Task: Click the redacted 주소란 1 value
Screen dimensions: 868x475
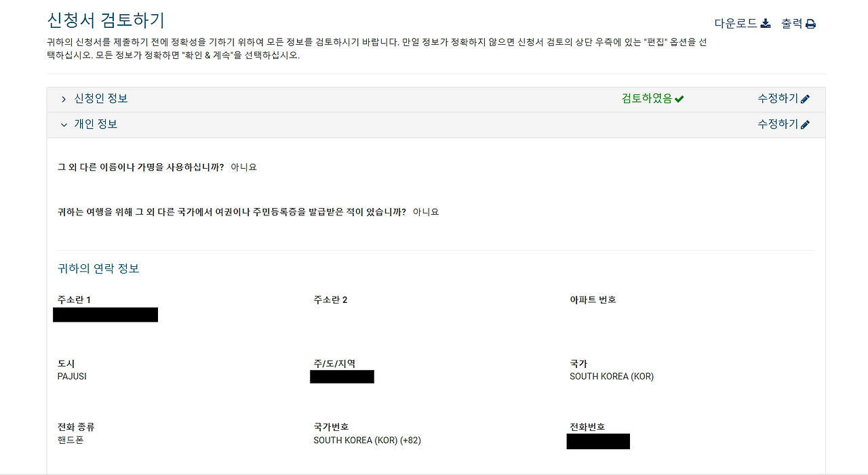Action: point(105,314)
